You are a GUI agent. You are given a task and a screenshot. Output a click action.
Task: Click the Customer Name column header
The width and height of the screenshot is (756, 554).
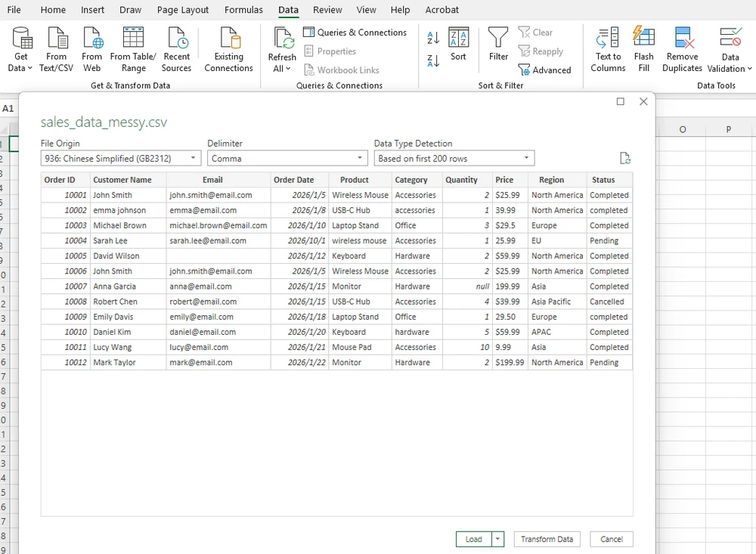coord(129,180)
